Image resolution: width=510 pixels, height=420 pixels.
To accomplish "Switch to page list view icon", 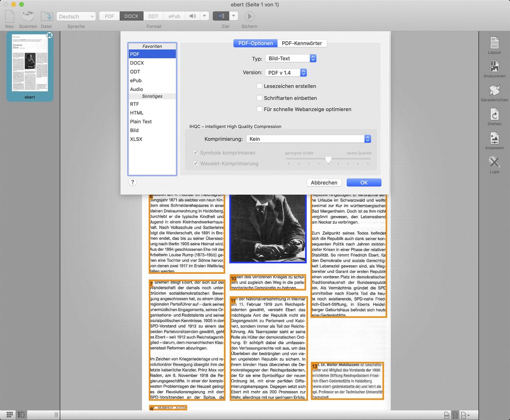I will (21, 414).
